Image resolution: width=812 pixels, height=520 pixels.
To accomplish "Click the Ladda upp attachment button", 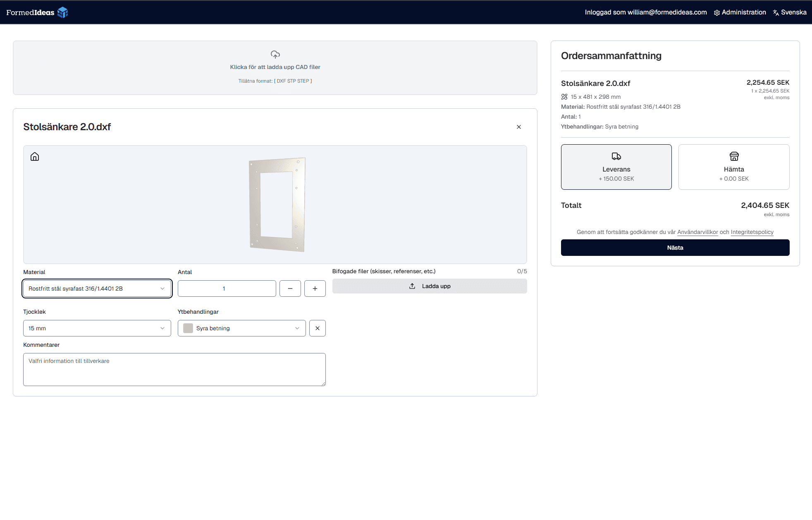I will click(x=429, y=286).
